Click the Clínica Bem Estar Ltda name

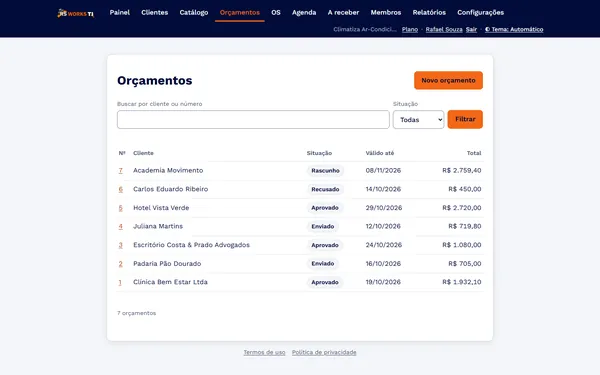click(170, 282)
